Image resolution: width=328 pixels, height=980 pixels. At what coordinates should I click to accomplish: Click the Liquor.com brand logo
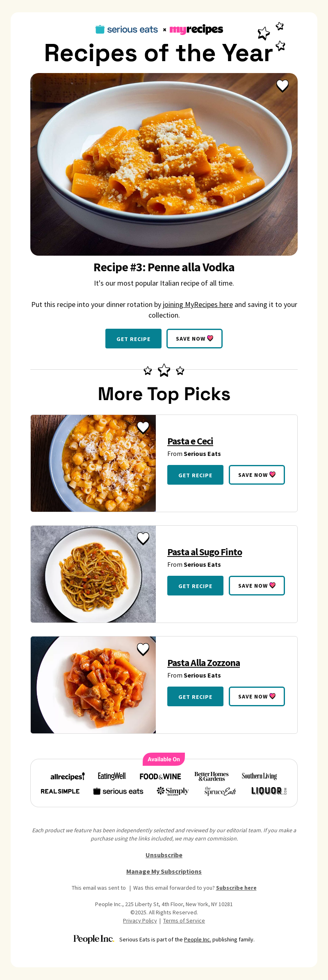(269, 791)
